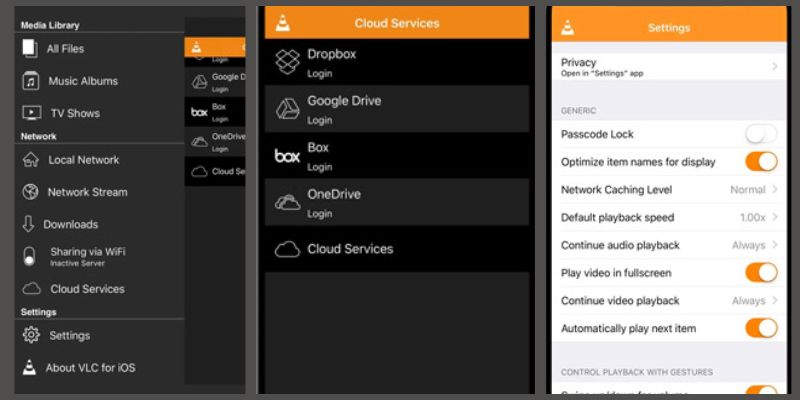Viewport: 800px width, 400px height.
Task: Open Default playback speed 1.00x chevron
Action: (774, 217)
